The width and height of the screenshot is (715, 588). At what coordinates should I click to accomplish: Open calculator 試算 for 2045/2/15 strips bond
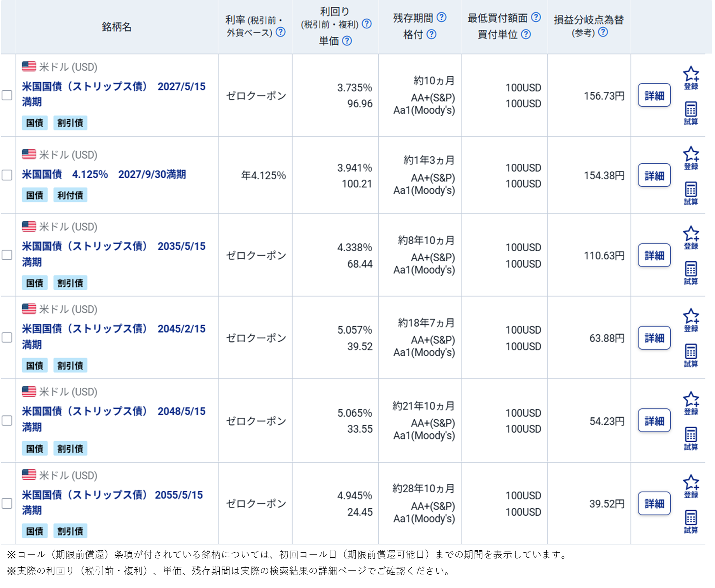(x=691, y=356)
